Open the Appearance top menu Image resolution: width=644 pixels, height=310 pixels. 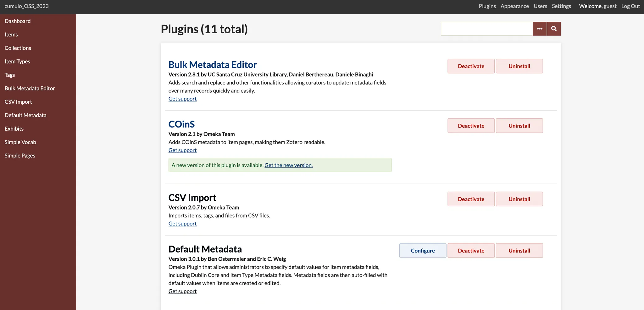(x=514, y=6)
